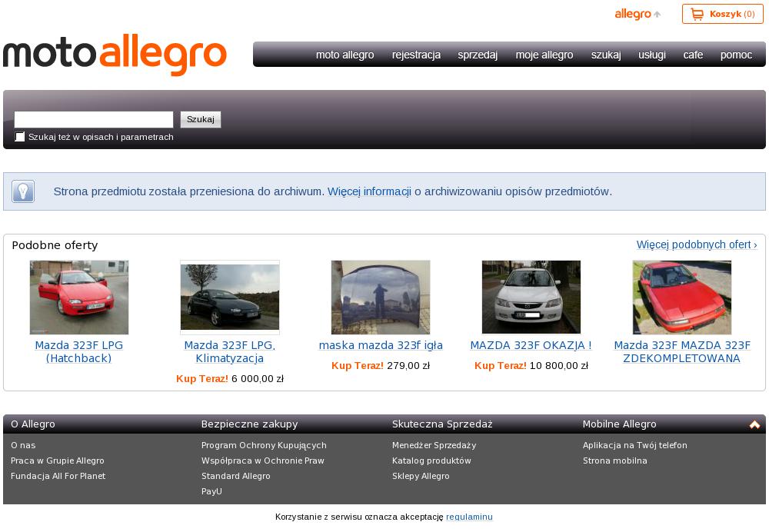The image size is (769, 532).
Task: Open the 'regulaminu' terms link
Action: tap(469, 517)
